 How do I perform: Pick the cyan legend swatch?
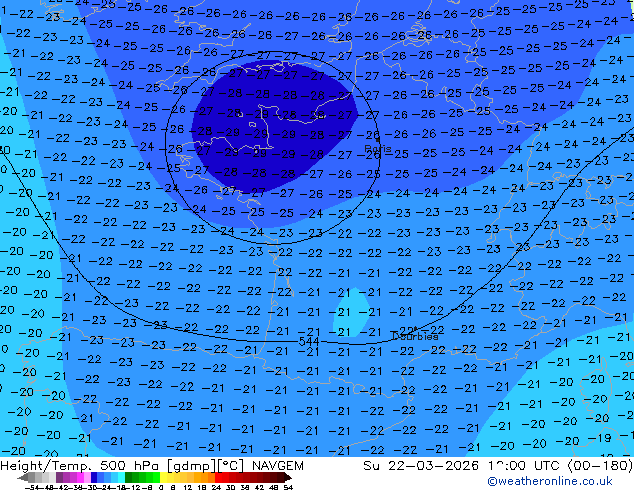(x=121, y=477)
